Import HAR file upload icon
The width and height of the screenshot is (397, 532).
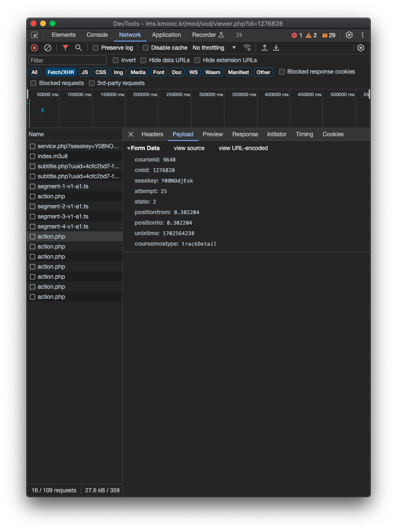[265, 48]
